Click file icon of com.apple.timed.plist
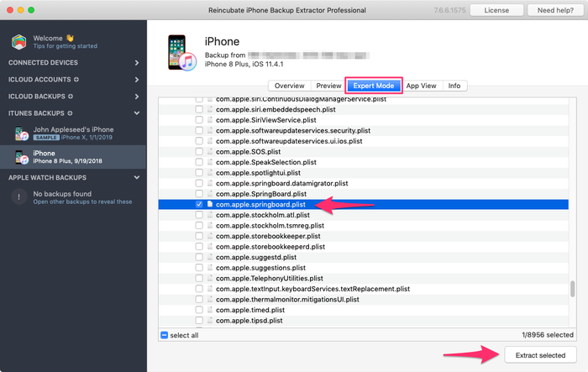 tap(210, 310)
